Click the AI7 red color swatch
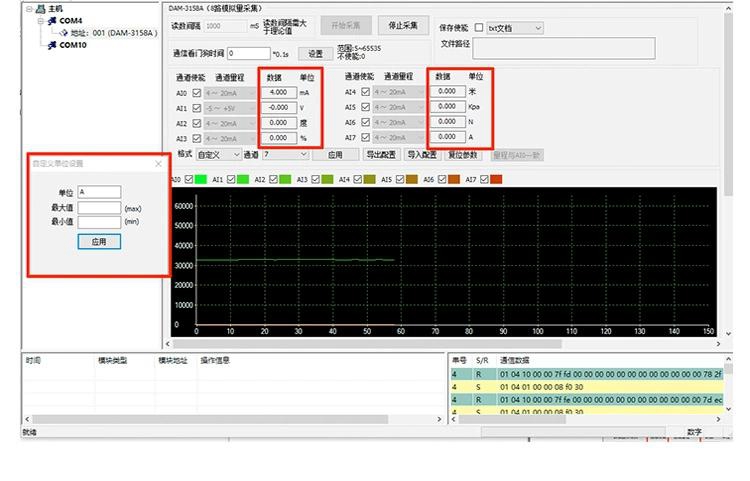The height and width of the screenshot is (481, 750). tap(495, 180)
